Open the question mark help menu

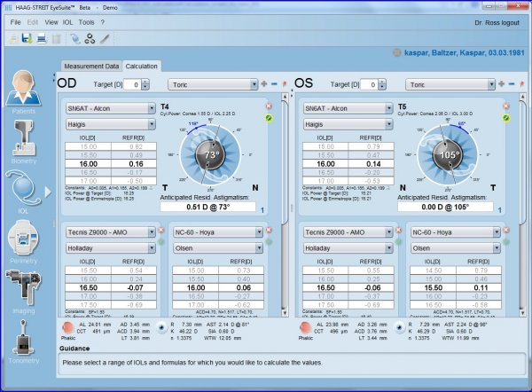103,22
